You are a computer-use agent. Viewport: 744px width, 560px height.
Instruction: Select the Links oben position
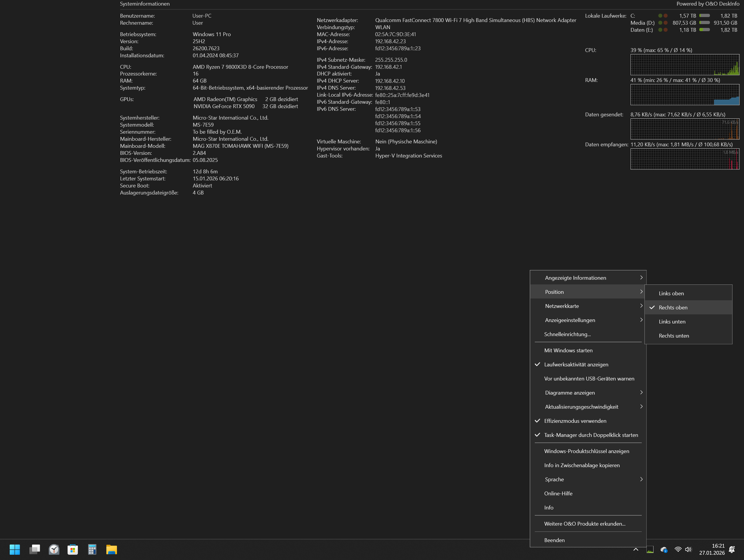[x=671, y=294]
